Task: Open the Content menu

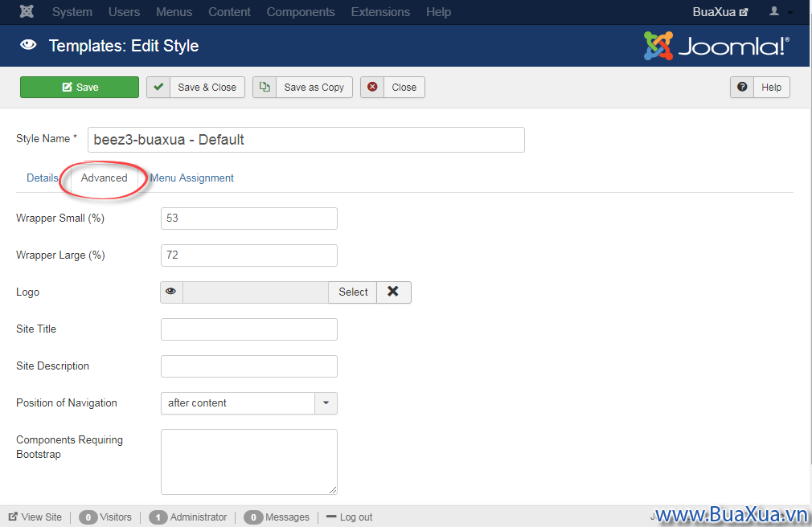Action: 229,12
